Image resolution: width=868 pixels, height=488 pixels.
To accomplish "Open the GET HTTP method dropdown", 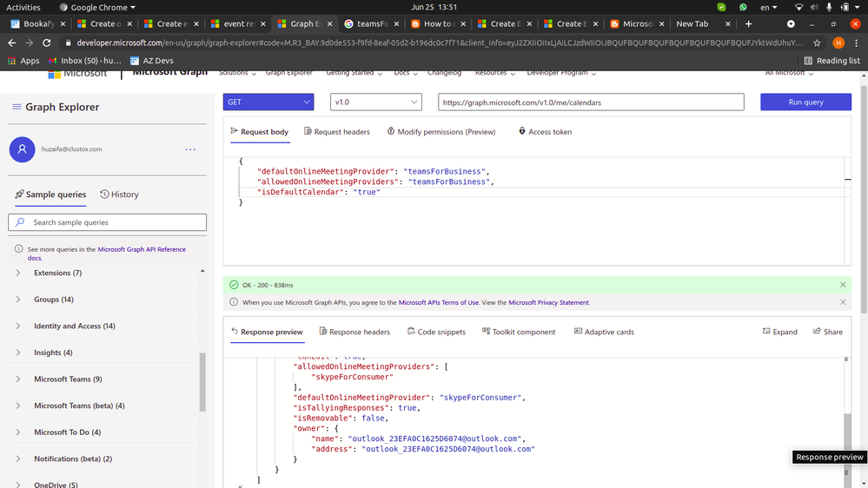I will [x=268, y=102].
